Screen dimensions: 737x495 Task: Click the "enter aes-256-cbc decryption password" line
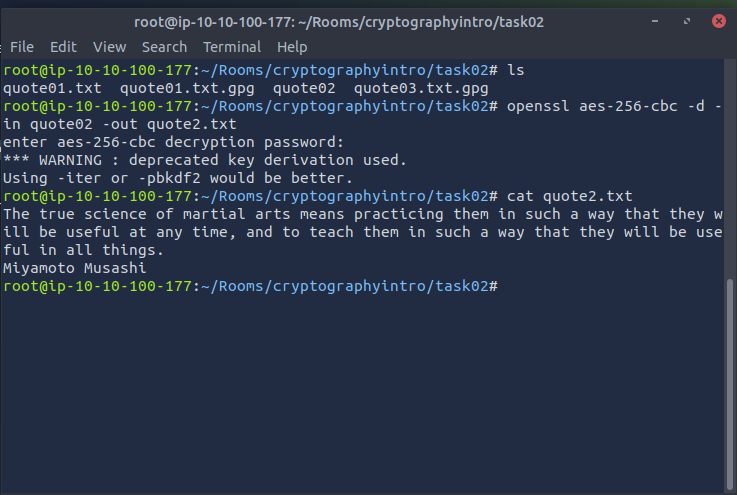173,142
